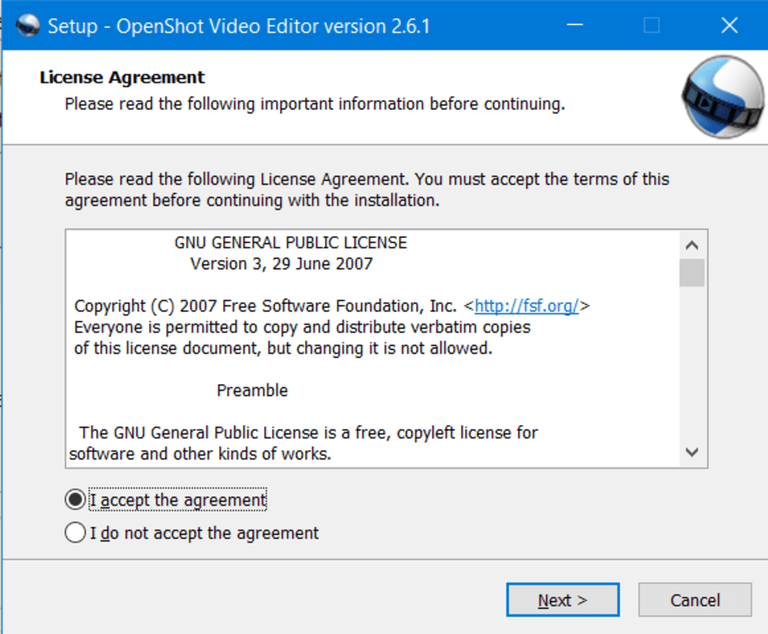Click the large OpenShot logo

[x=723, y=97]
